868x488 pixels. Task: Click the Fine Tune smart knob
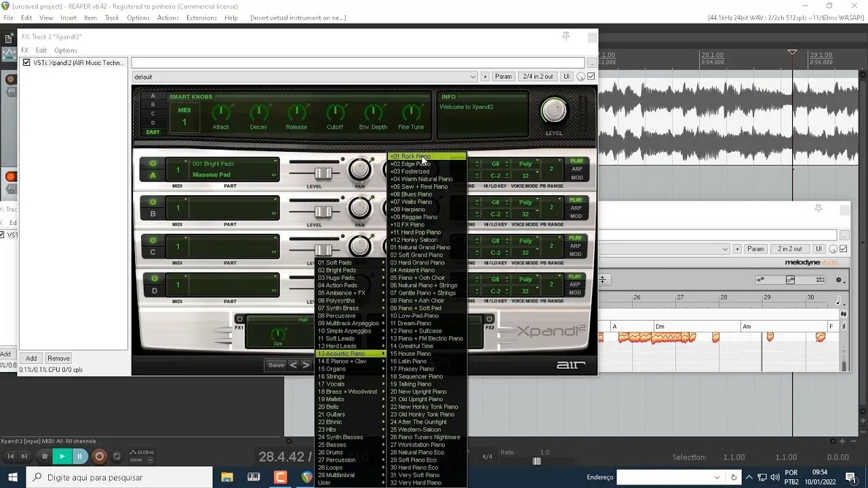[411, 113]
